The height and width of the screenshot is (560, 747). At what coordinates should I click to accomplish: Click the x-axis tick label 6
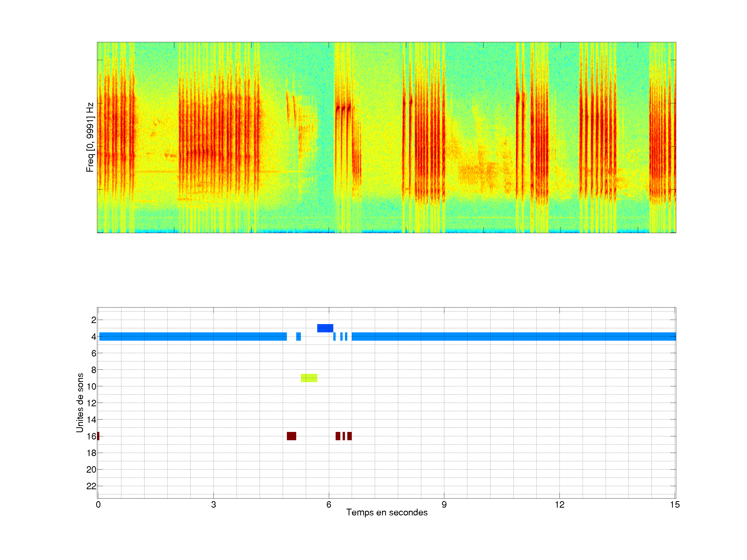click(329, 505)
